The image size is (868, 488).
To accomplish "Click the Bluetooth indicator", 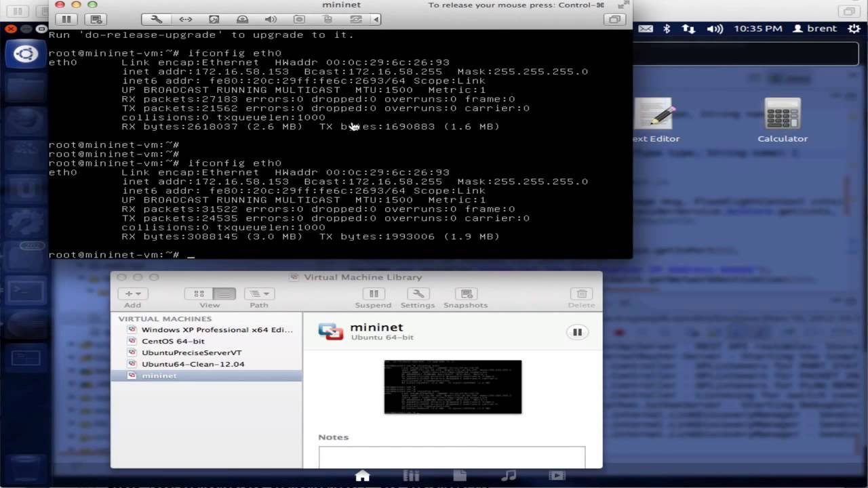I will [x=667, y=28].
